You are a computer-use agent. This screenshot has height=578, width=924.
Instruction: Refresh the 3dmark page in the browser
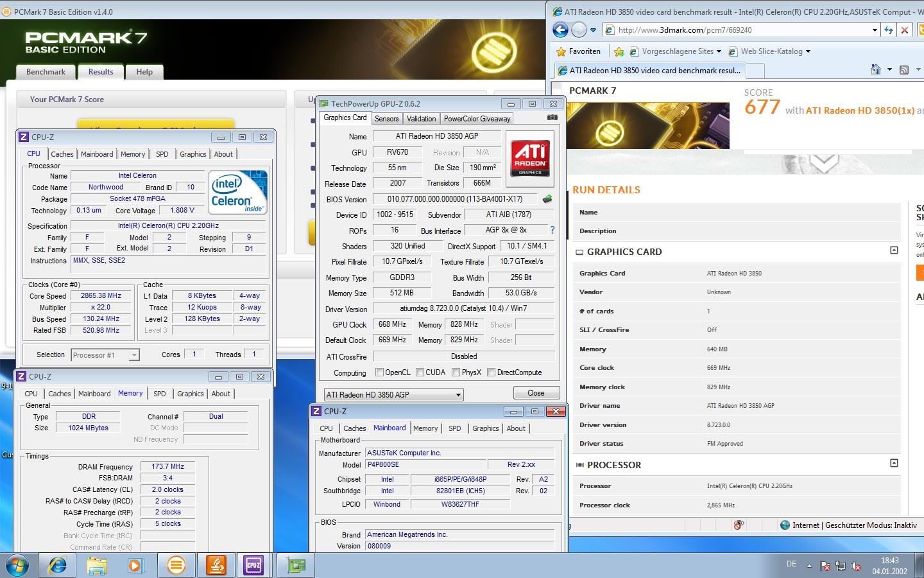coord(889,30)
